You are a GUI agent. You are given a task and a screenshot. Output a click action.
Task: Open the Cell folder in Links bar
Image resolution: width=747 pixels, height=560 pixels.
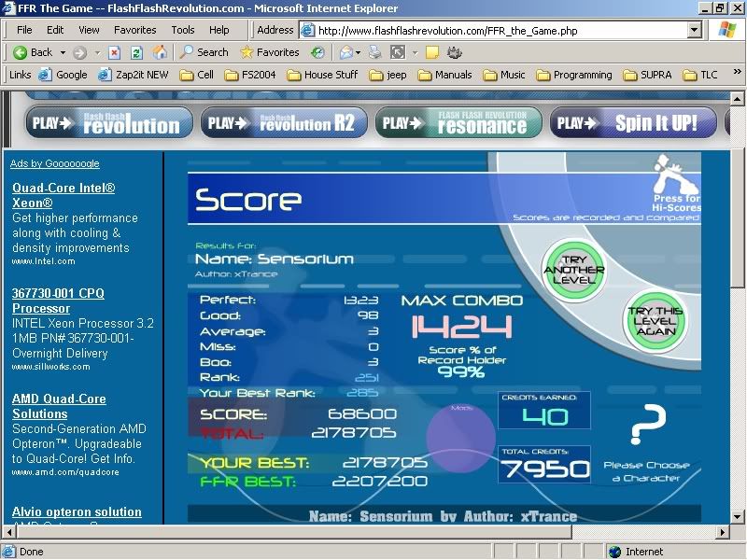(x=197, y=75)
